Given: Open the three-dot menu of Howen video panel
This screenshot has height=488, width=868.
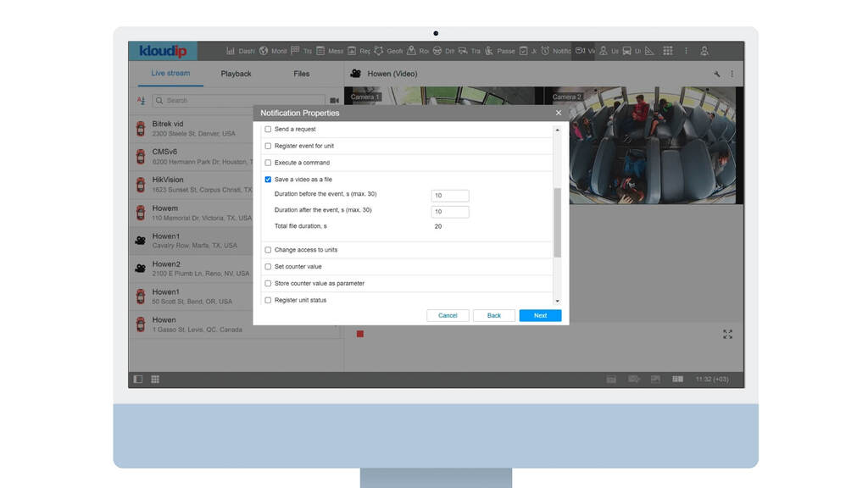Looking at the screenshot, I should [x=732, y=74].
